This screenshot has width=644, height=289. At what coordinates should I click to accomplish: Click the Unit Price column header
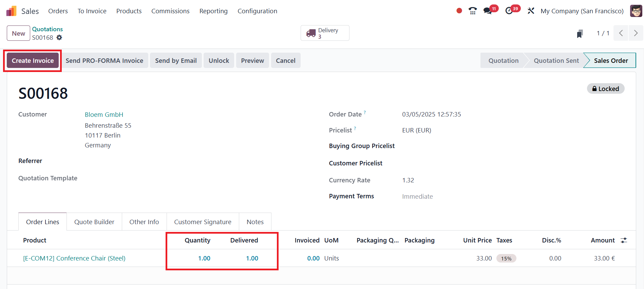477,240
